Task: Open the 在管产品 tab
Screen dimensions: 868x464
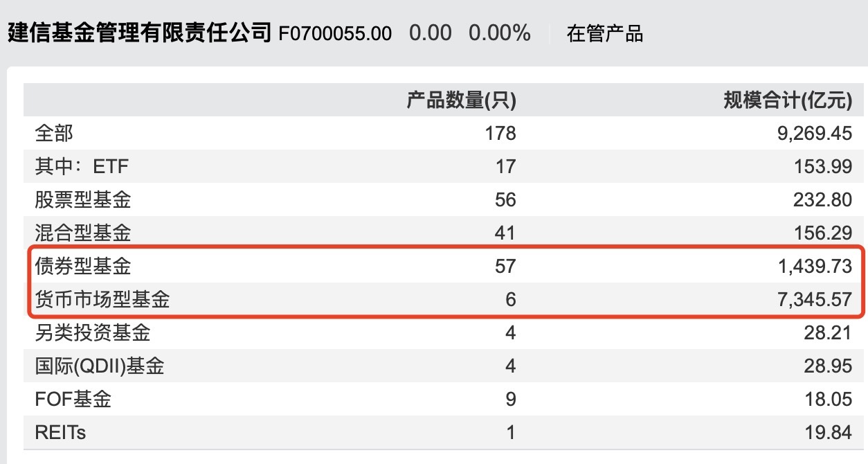Action: click(x=605, y=33)
